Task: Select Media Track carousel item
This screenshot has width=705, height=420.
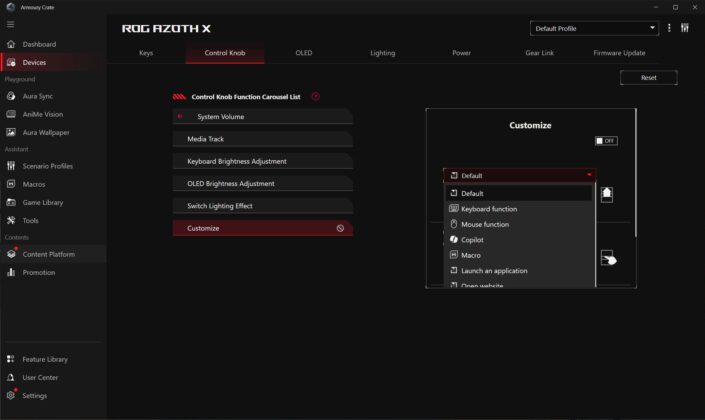Action: 263,139
